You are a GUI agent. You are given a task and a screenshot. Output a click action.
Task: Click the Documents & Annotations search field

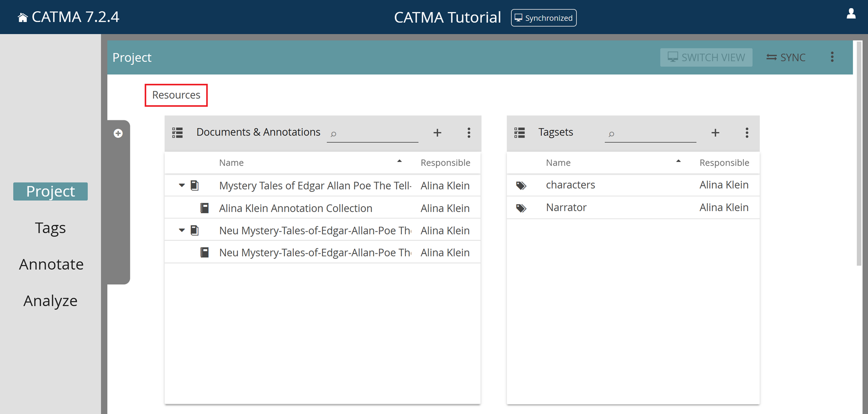[372, 133]
